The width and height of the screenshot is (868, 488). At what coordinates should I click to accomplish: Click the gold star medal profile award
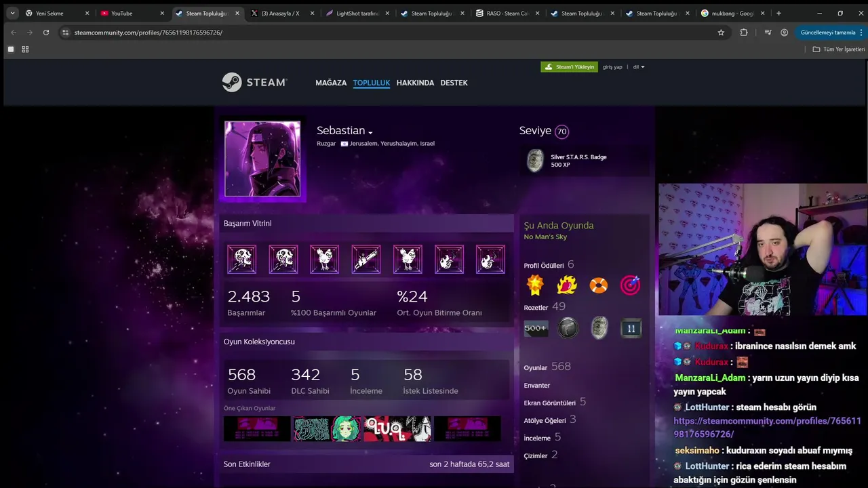535,285
